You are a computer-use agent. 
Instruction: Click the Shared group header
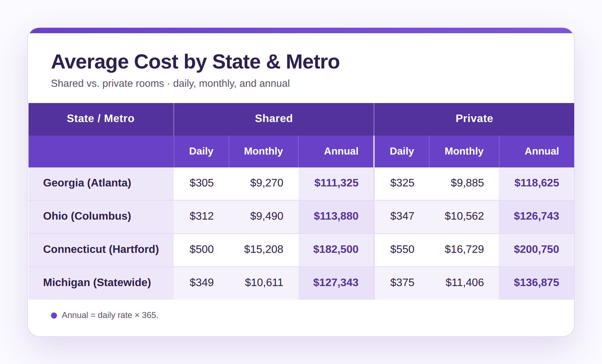tap(274, 119)
